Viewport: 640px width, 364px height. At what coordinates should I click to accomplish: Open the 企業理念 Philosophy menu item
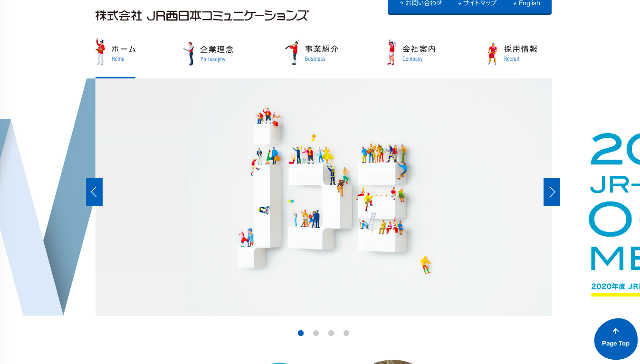(217, 53)
